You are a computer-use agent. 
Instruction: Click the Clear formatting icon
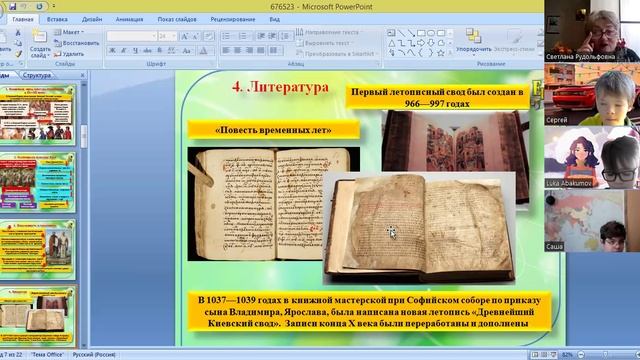tap(209, 36)
